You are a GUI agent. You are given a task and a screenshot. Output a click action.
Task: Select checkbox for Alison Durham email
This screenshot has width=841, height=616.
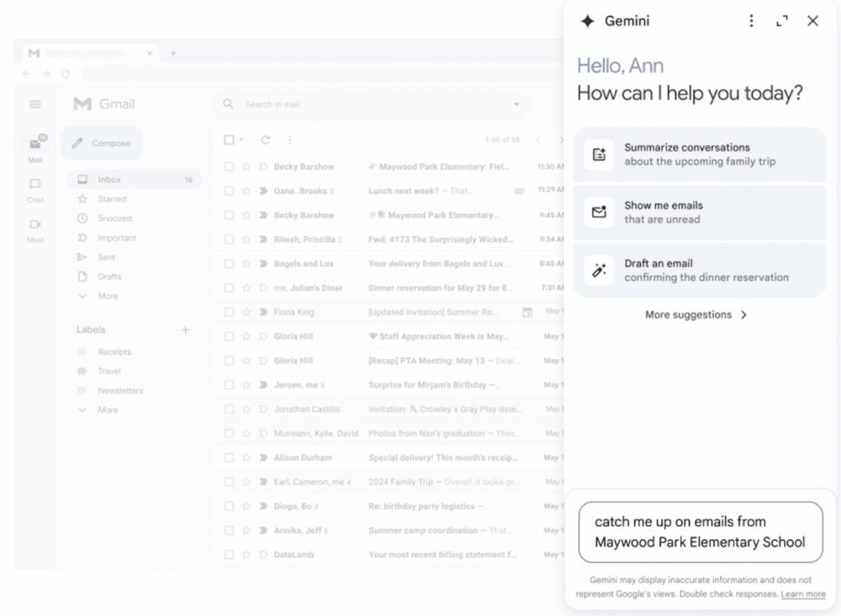coord(229,458)
